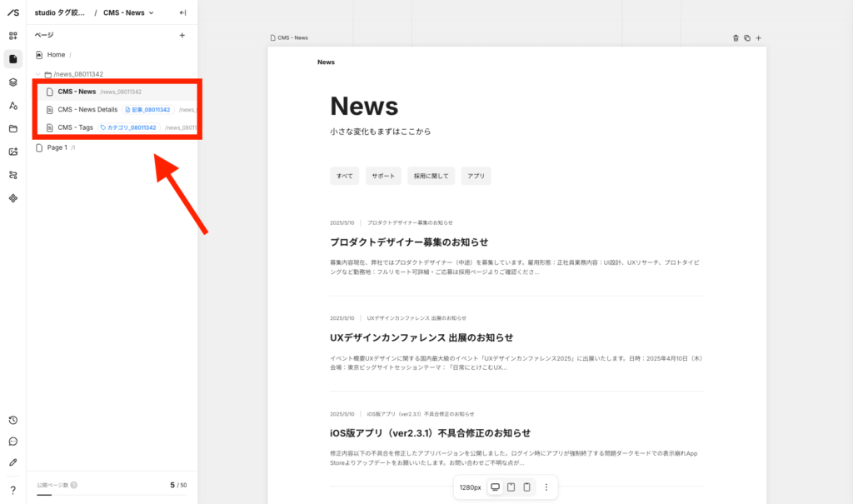Duplicate the page using copy icon
The width and height of the screenshot is (853, 504).
click(x=747, y=38)
